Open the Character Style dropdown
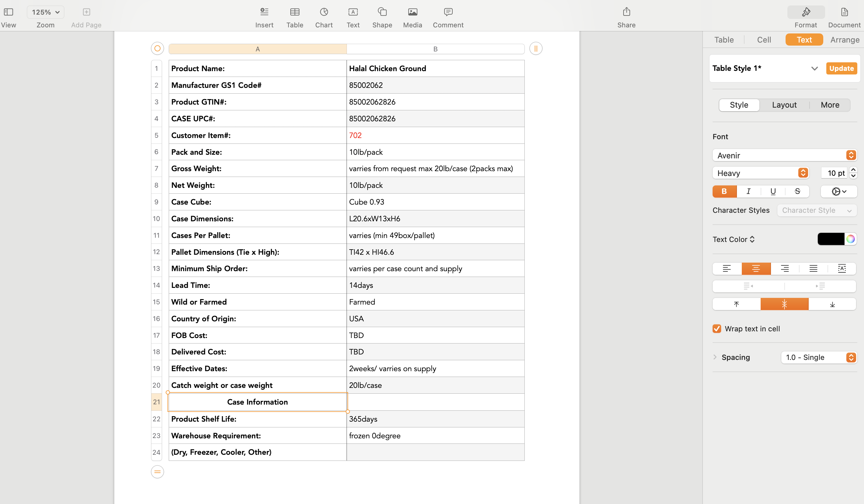The width and height of the screenshot is (864, 504). [817, 210]
